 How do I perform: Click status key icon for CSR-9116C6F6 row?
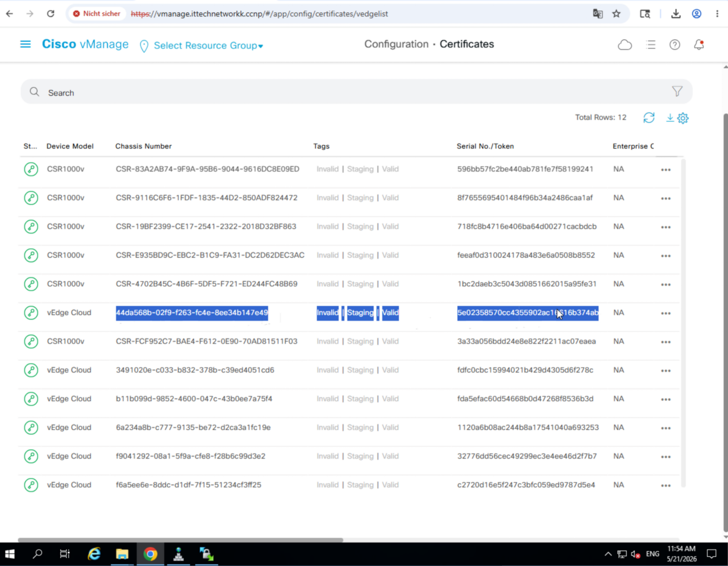(x=31, y=198)
